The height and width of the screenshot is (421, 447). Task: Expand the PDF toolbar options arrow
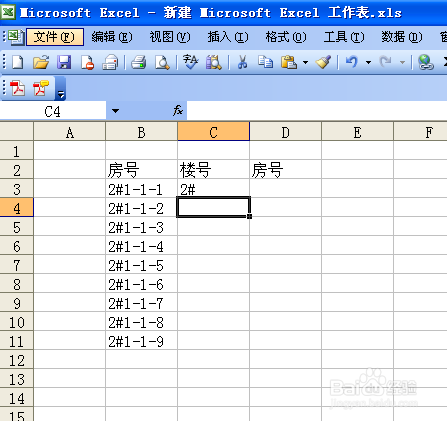click(60, 89)
